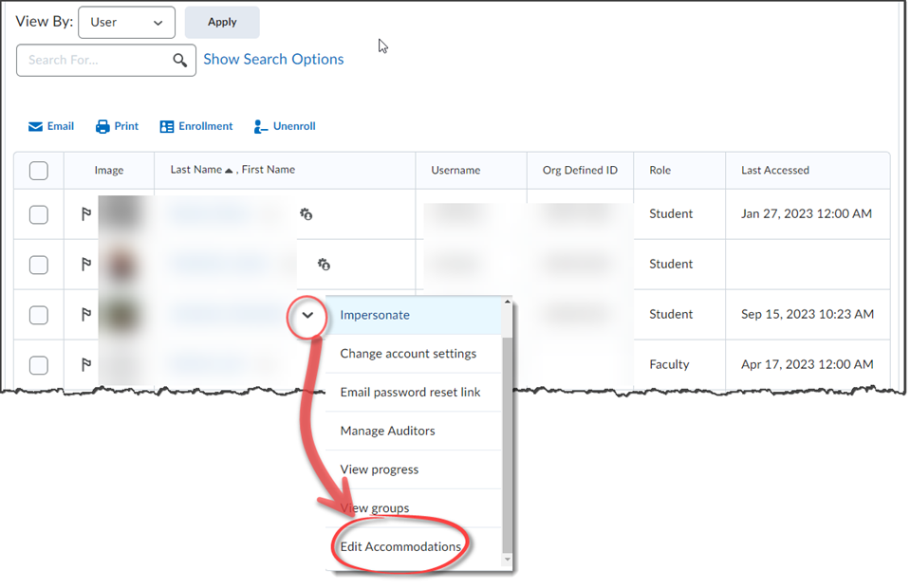Viewport: 910px width, 588px height.
Task: Sort by Last Name column header
Action: click(x=196, y=170)
